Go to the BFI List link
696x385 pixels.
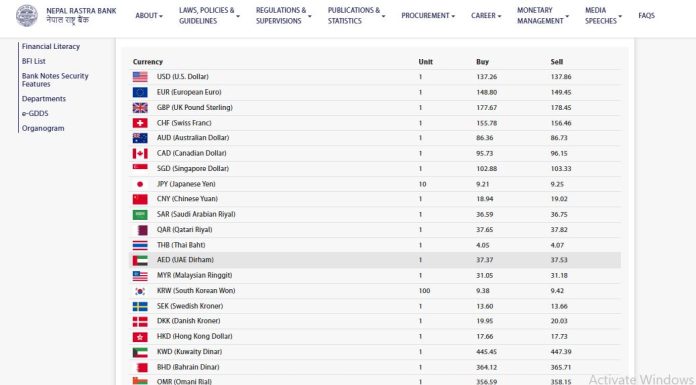click(34, 61)
